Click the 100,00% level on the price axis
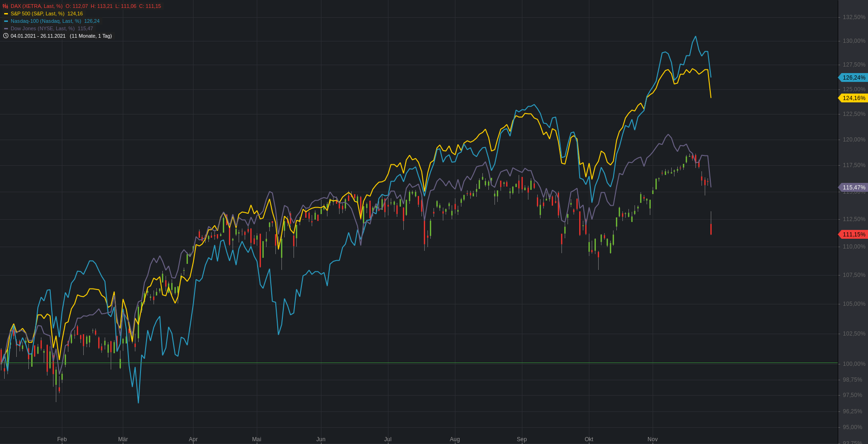 click(854, 364)
